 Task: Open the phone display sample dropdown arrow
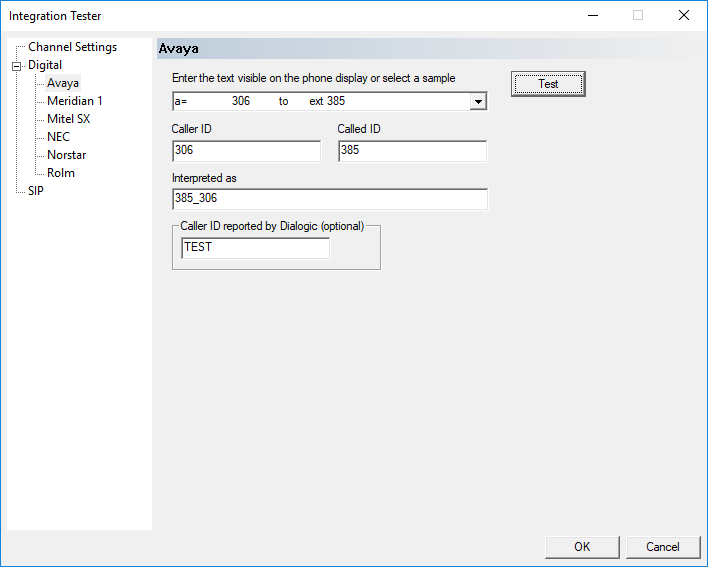pos(478,101)
